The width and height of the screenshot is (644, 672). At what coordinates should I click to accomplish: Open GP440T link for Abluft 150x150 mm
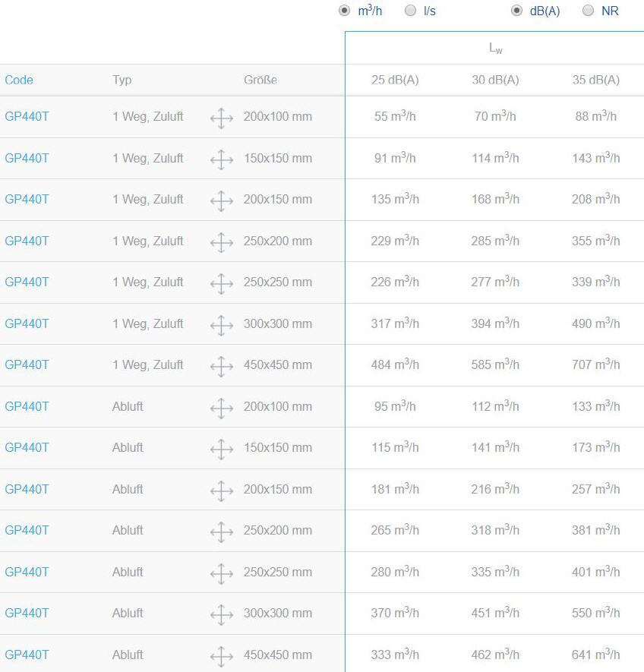tap(27, 447)
